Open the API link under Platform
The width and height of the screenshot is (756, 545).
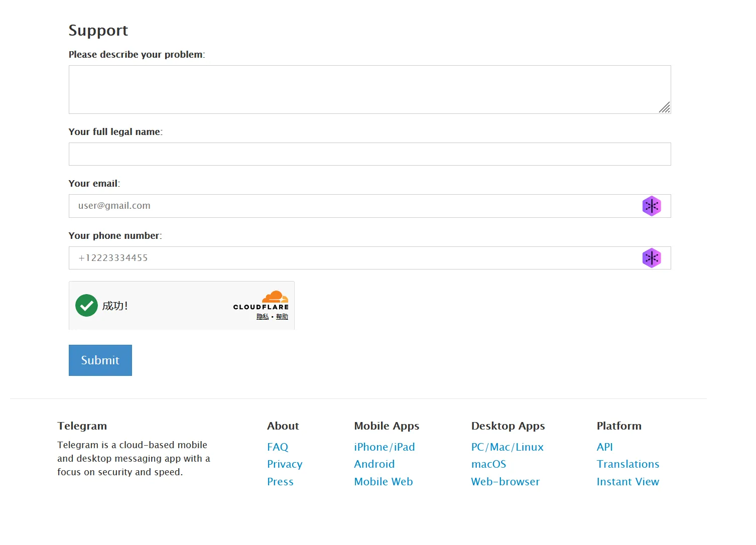(x=604, y=447)
